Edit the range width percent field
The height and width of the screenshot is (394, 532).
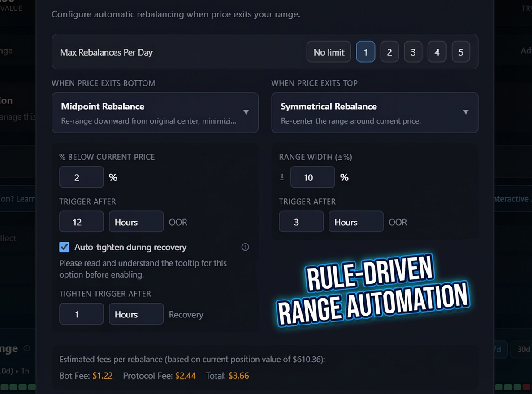coord(312,177)
